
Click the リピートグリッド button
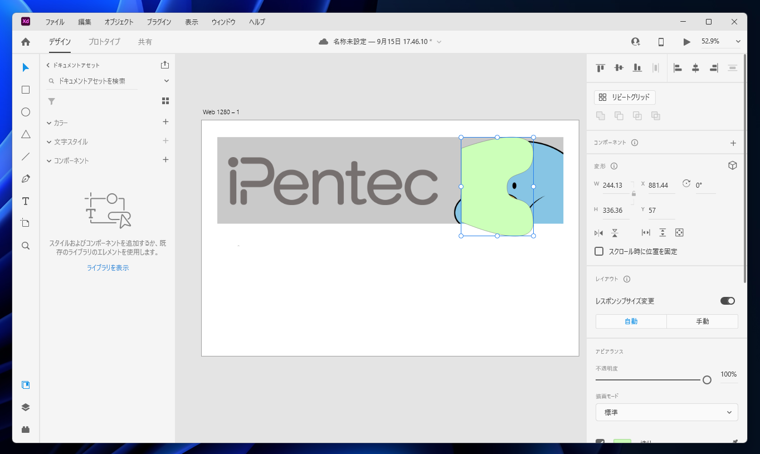tap(625, 97)
